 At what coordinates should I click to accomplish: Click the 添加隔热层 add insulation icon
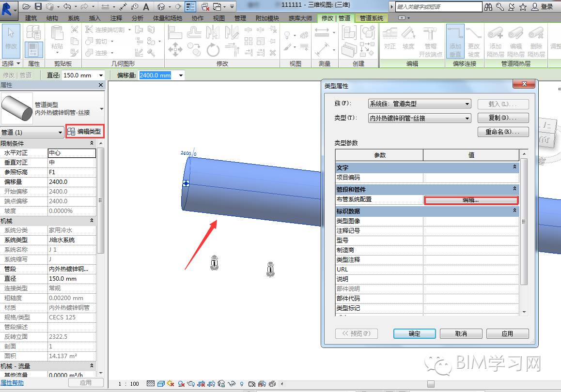coord(495,42)
